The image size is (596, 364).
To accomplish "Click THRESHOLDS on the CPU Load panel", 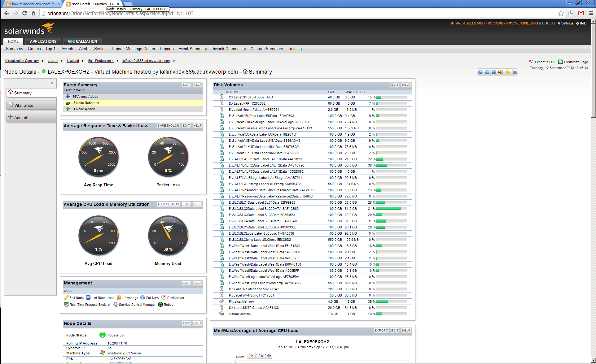I will click(168, 204).
